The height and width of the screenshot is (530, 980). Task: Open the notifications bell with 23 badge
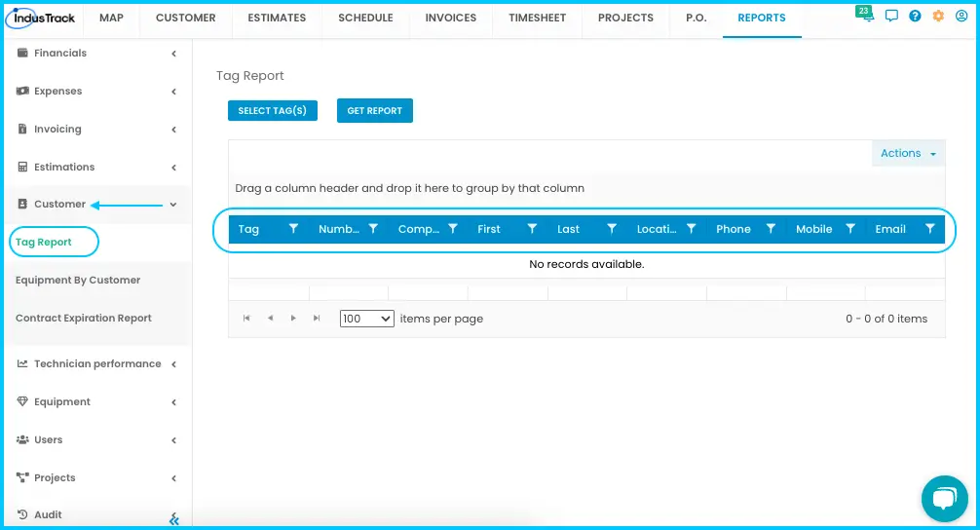[x=865, y=14]
